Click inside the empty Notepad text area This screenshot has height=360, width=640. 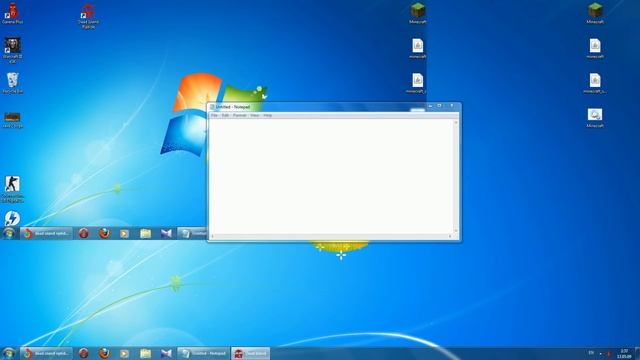click(331, 176)
